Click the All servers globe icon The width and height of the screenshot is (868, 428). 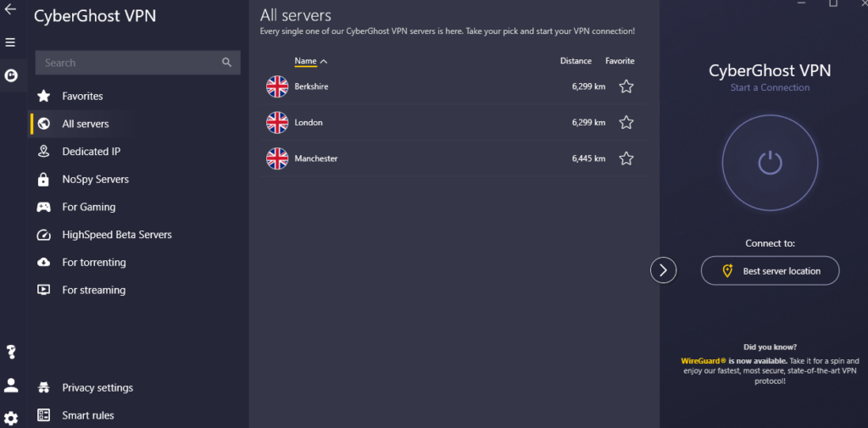(44, 124)
